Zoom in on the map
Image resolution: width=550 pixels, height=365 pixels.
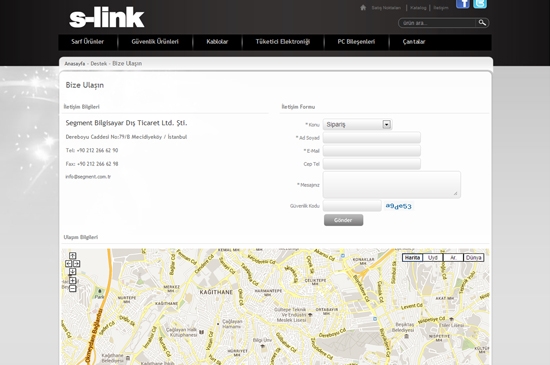(x=73, y=280)
